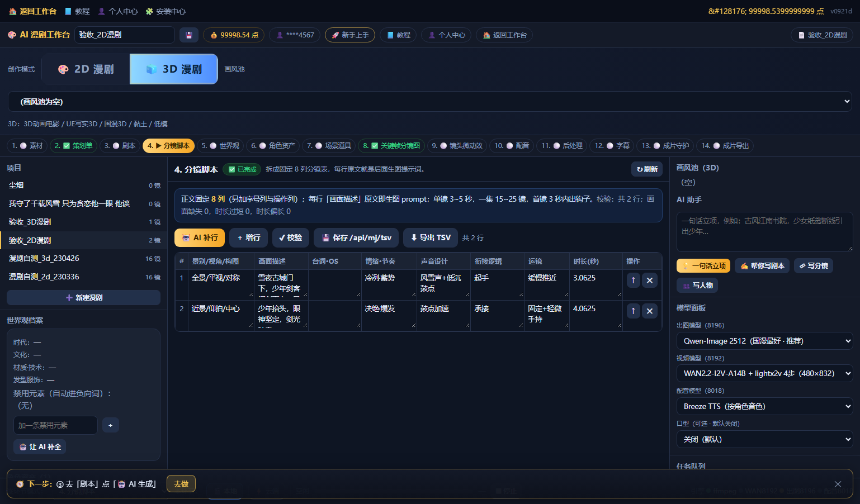
Task: Click the AI 助手 prompt text area
Action: 764,232
